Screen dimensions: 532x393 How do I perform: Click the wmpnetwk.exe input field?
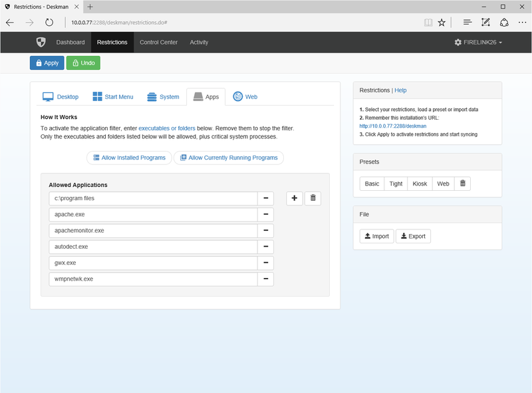pyautogui.click(x=153, y=279)
